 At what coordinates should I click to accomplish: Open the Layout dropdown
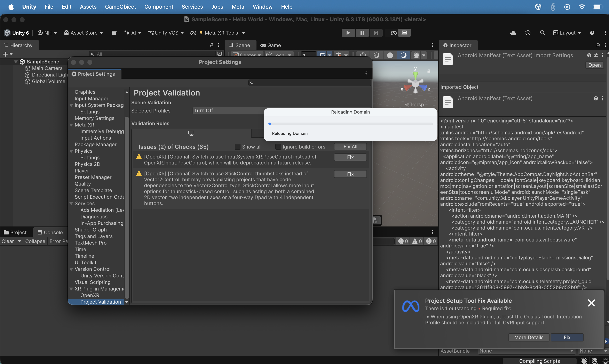click(567, 33)
